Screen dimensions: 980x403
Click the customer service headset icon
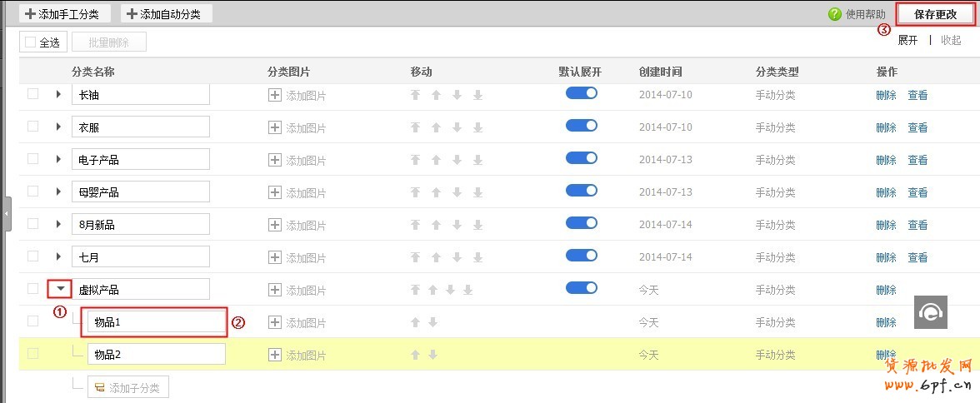[930, 312]
